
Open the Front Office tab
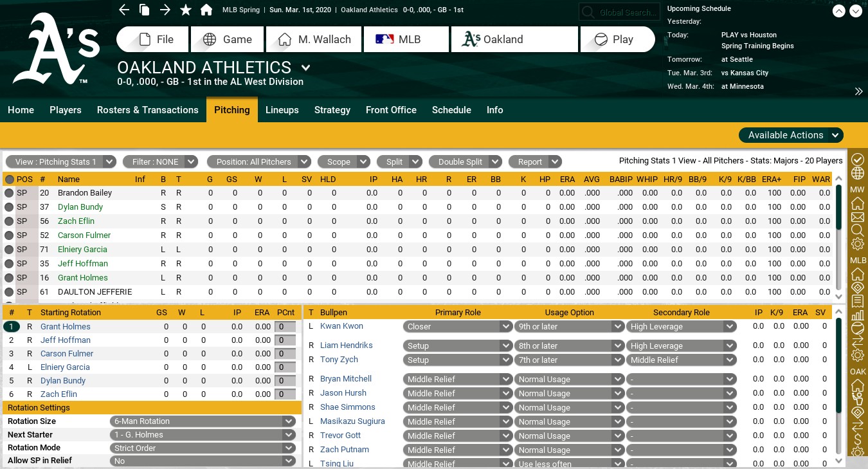(391, 110)
